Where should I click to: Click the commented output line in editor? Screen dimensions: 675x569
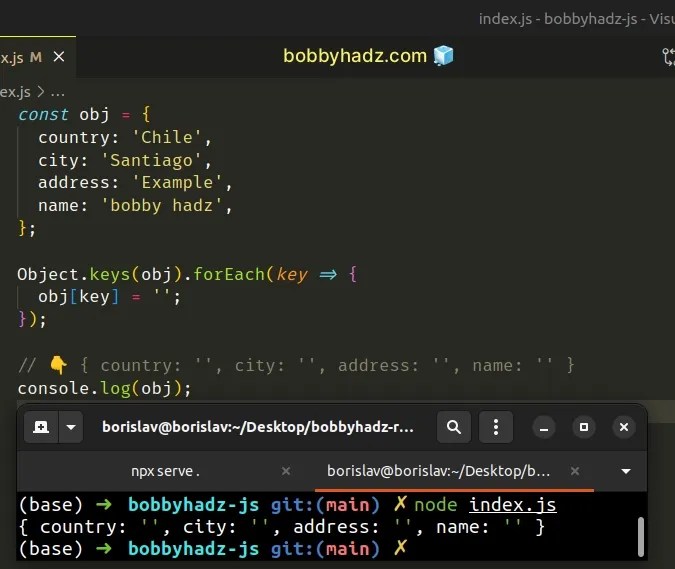click(x=296, y=365)
